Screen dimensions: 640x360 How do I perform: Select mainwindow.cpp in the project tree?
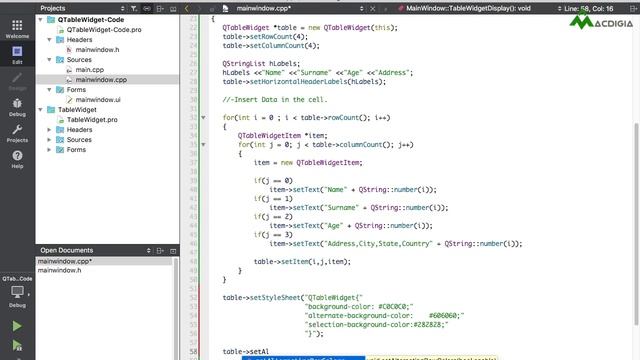(101, 80)
